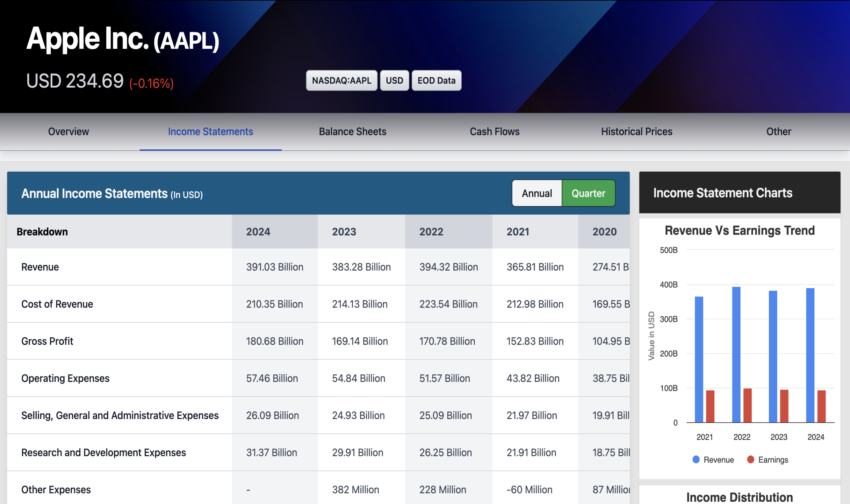The width and height of the screenshot is (850, 504).
Task: Click the 2024 blue revenue bar
Action: (x=810, y=355)
